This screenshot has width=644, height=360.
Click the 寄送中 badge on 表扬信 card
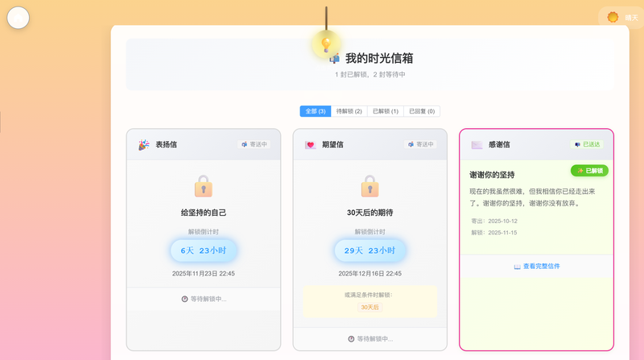(254, 144)
